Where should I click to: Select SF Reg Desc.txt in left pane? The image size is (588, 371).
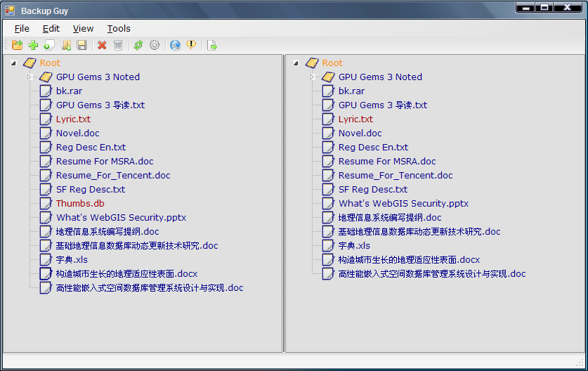[x=91, y=190]
